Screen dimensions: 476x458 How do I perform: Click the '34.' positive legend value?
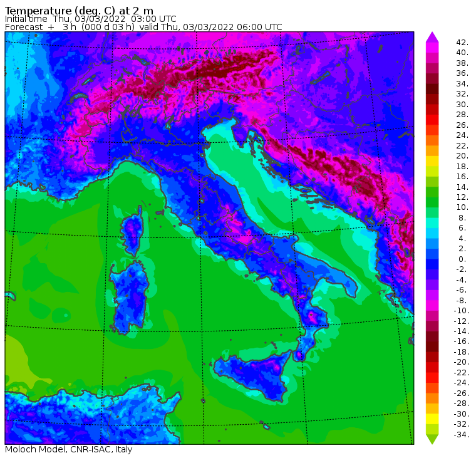point(462,83)
